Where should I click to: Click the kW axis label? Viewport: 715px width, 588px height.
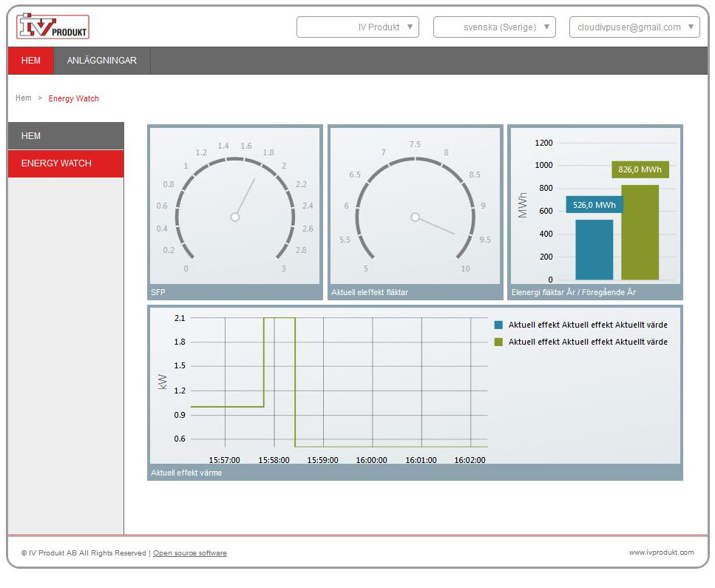point(163,382)
